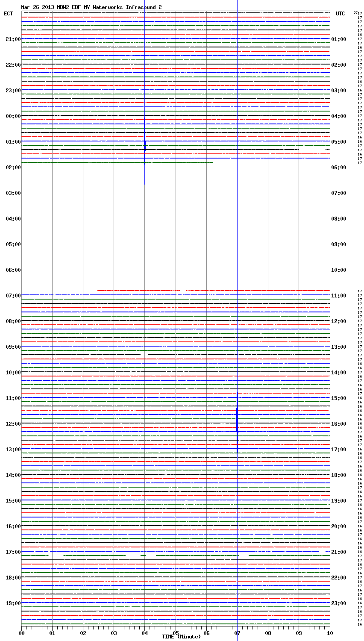Viewport: 364px width, 641px height.
Task: Select the 16:00 label on ECT axis
Action: [x=13, y=526]
